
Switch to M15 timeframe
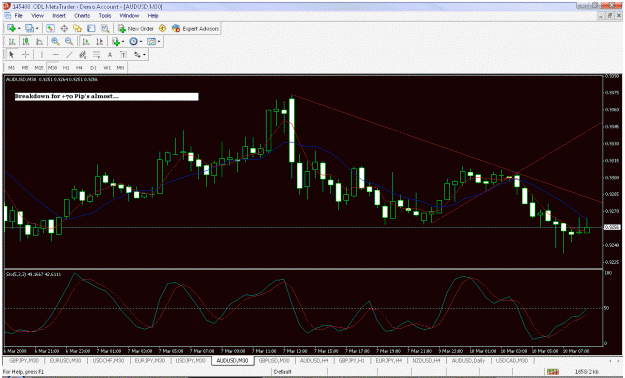coord(39,67)
